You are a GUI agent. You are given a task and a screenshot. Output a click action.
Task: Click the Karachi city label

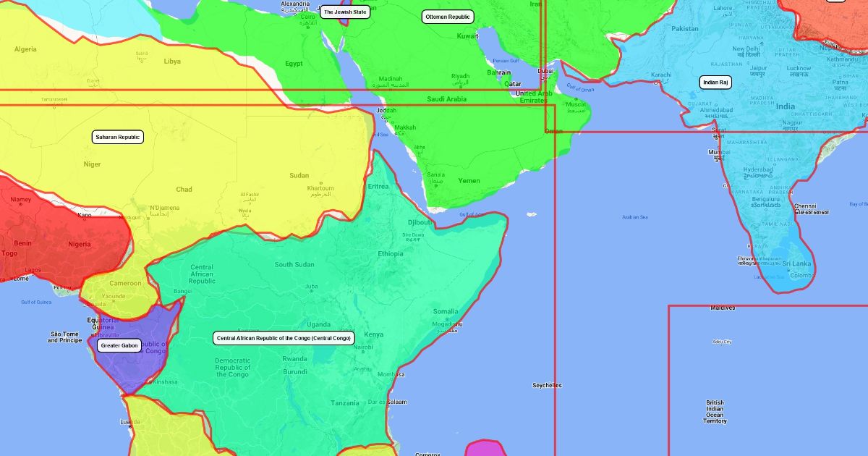point(661,75)
